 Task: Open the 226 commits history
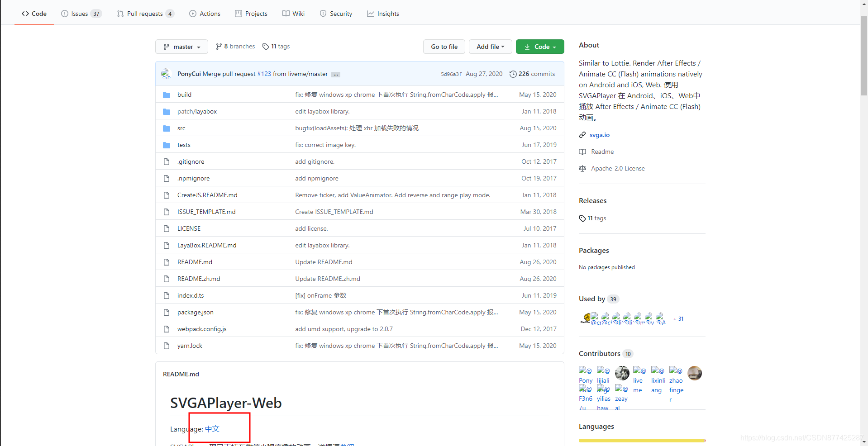click(532, 74)
